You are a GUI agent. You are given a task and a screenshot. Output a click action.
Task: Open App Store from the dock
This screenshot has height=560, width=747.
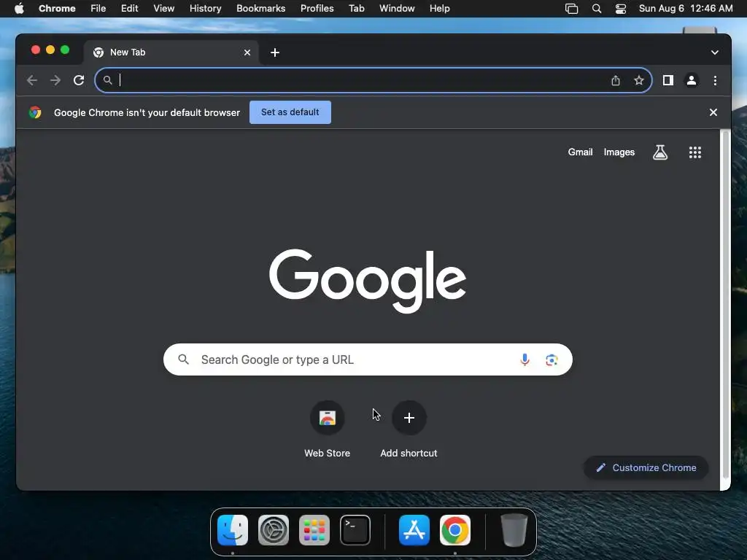(x=414, y=530)
